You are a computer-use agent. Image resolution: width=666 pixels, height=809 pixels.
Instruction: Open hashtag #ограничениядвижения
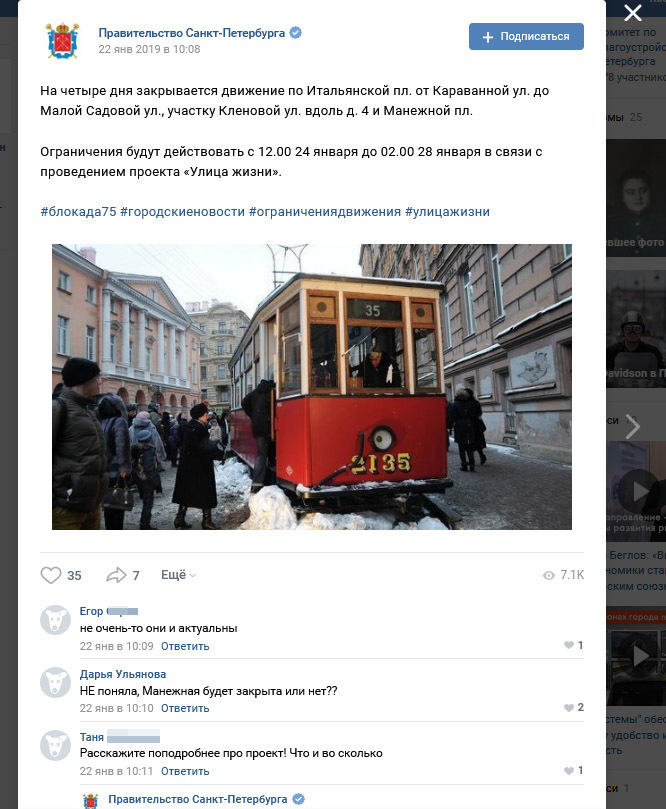tap(325, 212)
